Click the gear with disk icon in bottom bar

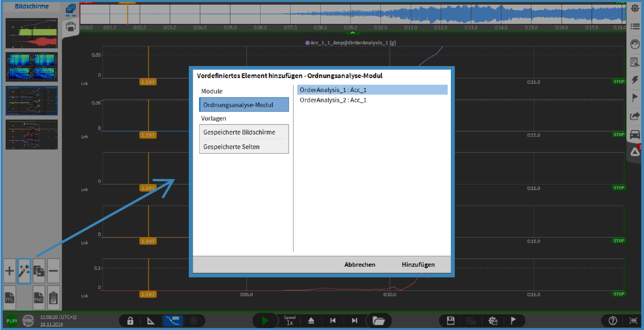point(493,321)
